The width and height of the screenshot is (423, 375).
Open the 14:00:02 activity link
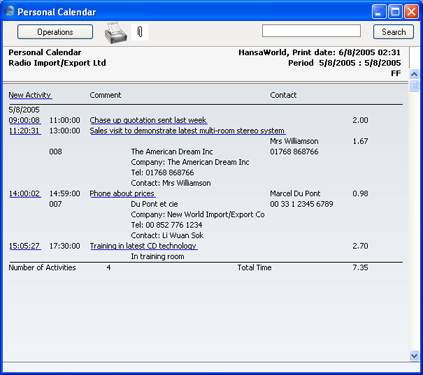pos(24,193)
